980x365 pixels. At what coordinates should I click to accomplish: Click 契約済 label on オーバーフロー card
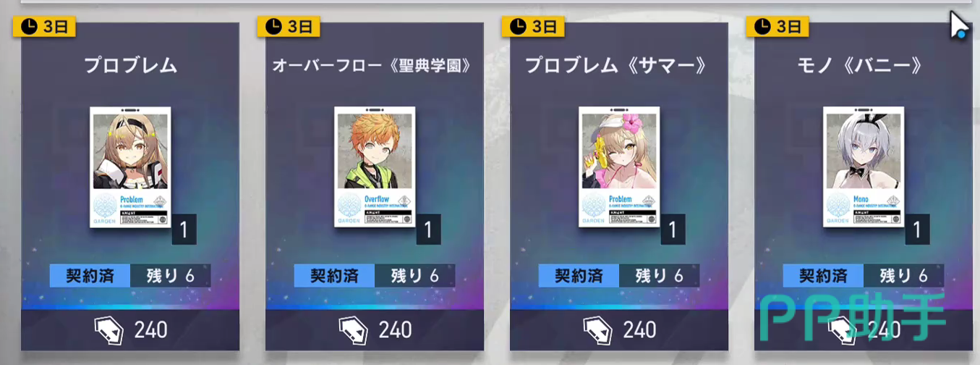(335, 276)
